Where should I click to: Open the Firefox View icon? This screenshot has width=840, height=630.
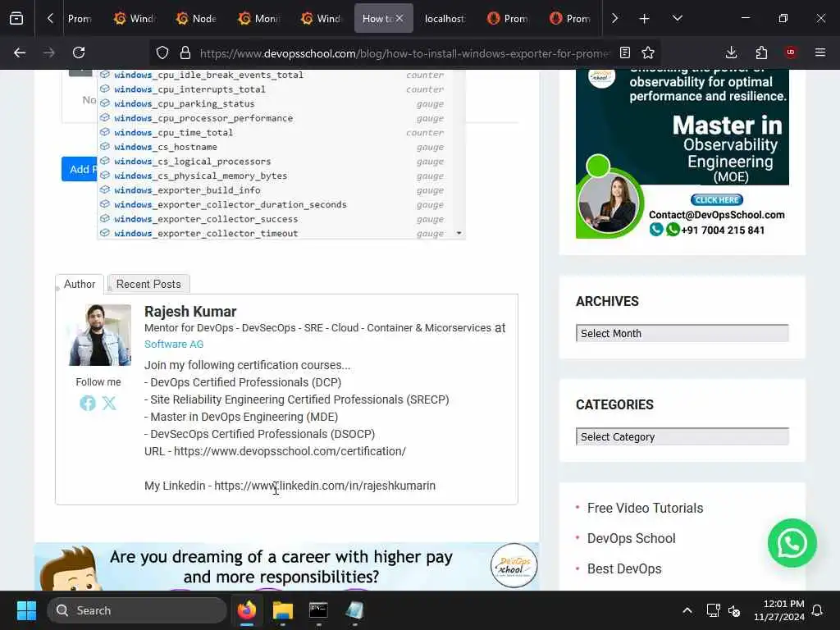16,18
